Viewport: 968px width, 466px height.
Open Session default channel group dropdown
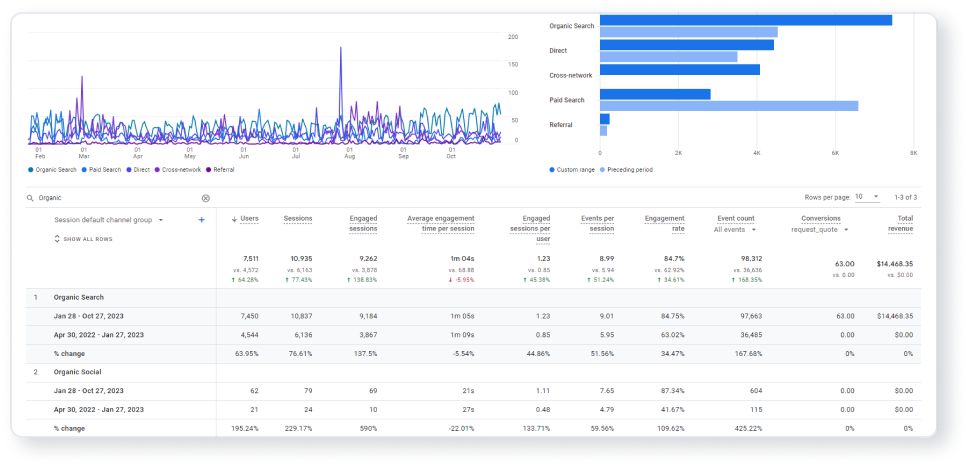pyautogui.click(x=109, y=220)
